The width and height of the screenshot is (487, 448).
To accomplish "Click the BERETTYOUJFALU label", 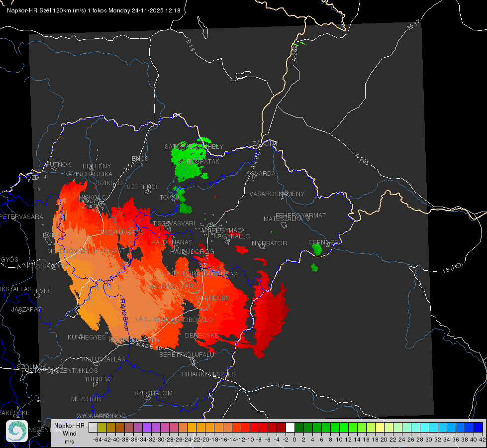I will point(187,354).
